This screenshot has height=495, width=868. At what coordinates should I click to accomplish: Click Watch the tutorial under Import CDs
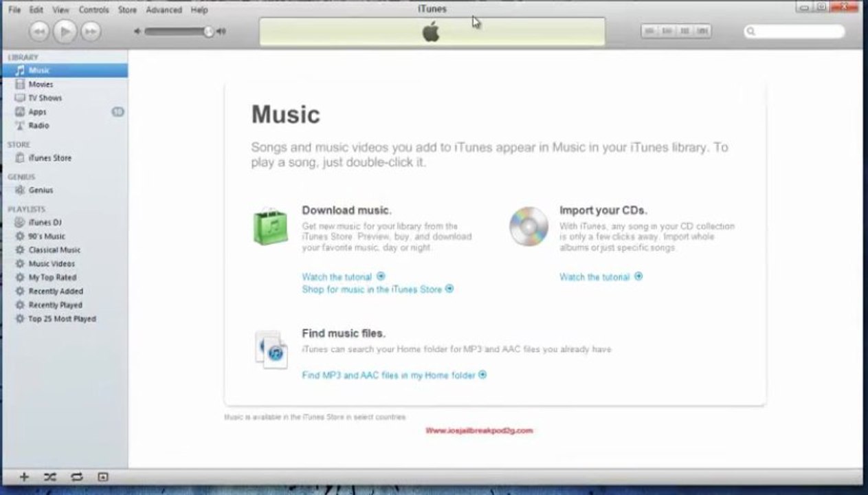click(601, 276)
